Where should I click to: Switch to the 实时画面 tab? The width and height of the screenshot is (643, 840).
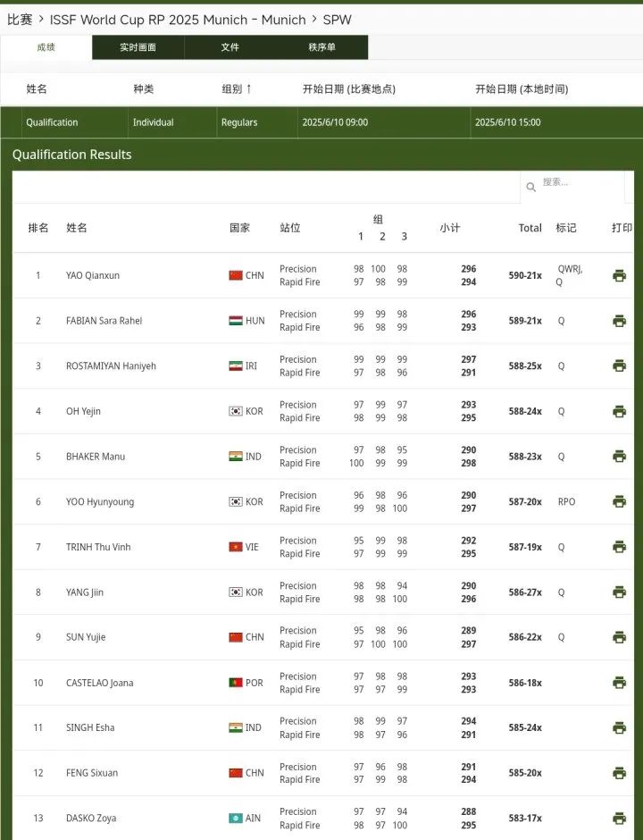click(x=138, y=47)
